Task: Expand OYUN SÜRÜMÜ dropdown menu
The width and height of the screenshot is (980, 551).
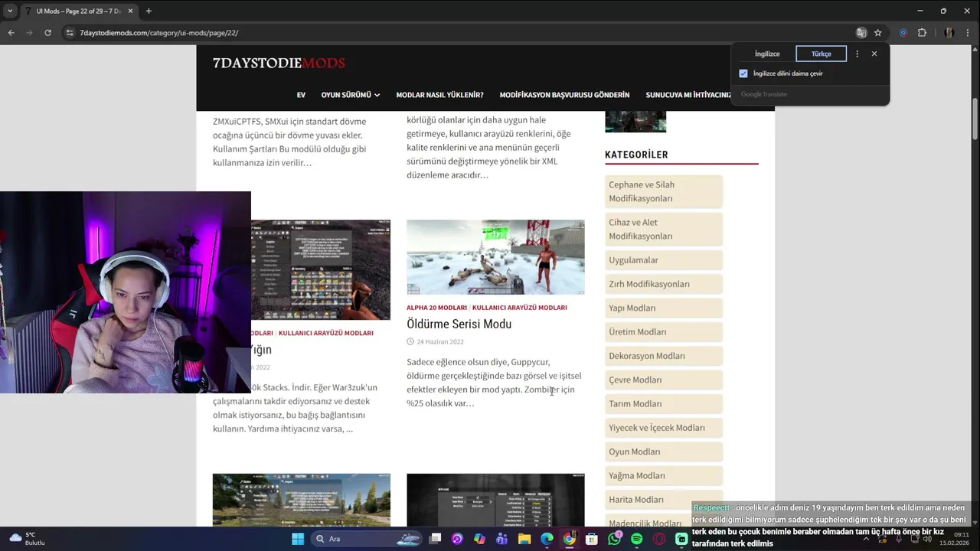Action: click(x=351, y=95)
